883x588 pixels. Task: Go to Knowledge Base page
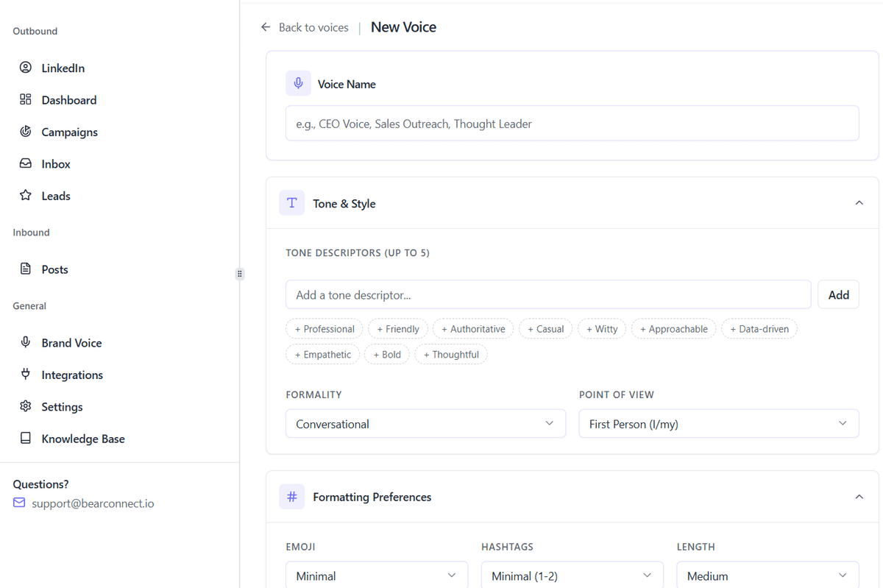[x=82, y=439]
